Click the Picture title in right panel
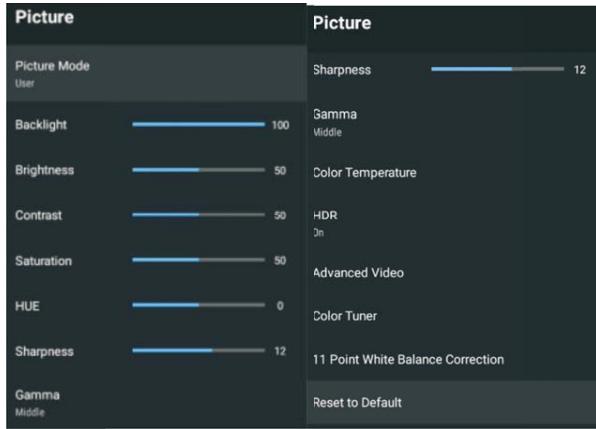 [342, 23]
